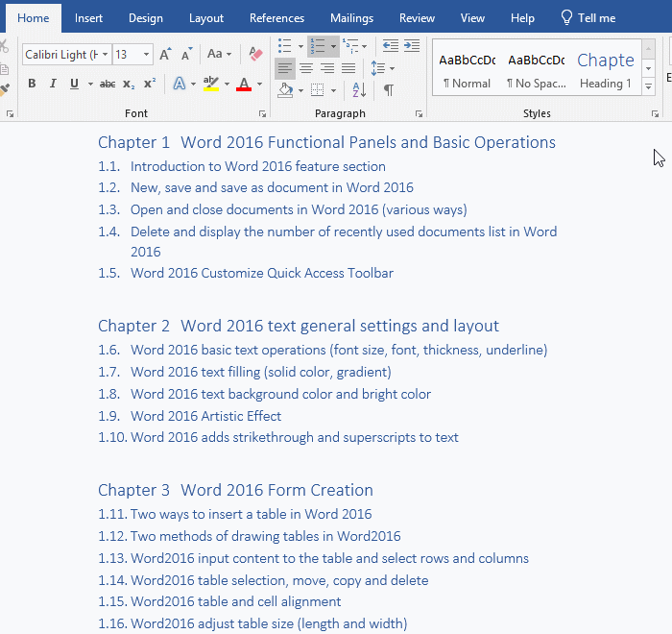The image size is (672, 634).
Task: Click the Borders icon
Action: pyautogui.click(x=317, y=90)
